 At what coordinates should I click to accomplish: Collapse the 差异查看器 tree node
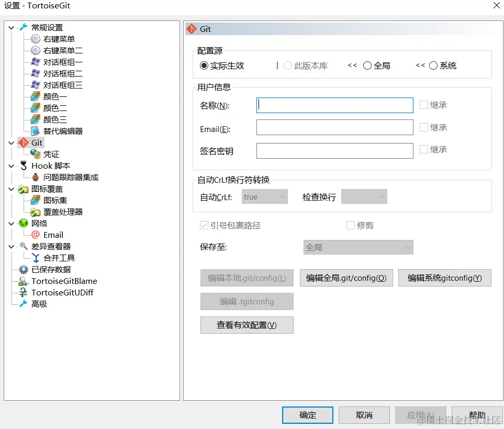click(11, 247)
